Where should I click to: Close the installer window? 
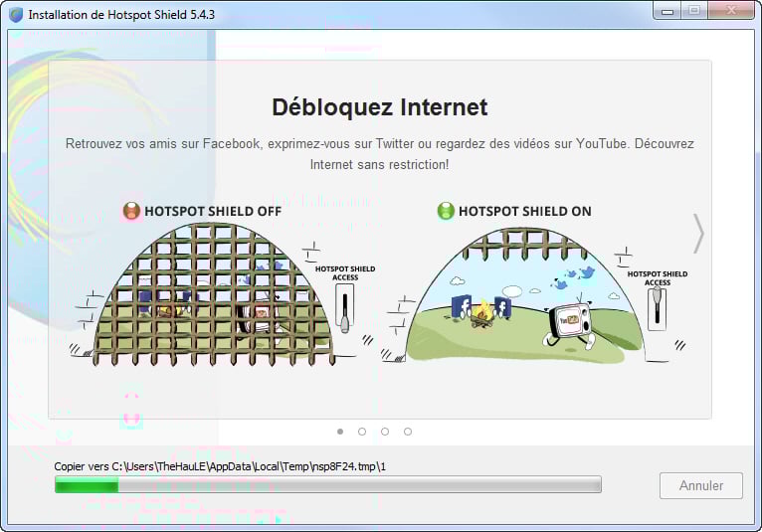[x=731, y=11]
